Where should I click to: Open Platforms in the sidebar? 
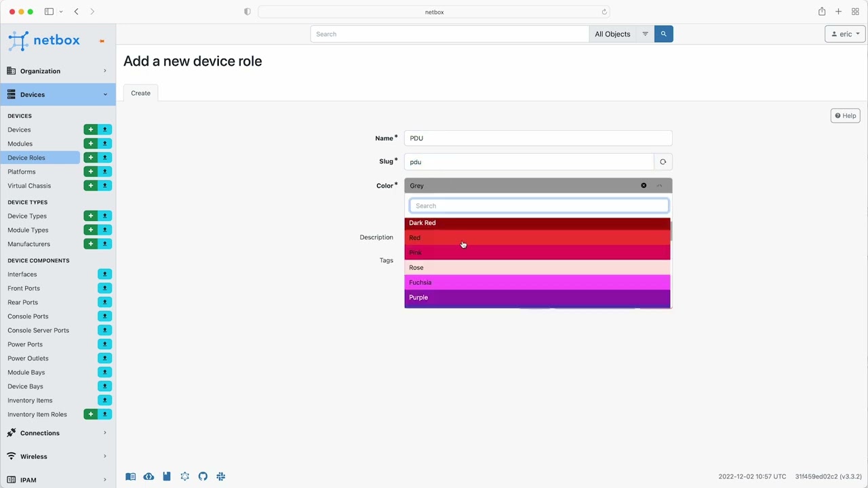(21, 171)
